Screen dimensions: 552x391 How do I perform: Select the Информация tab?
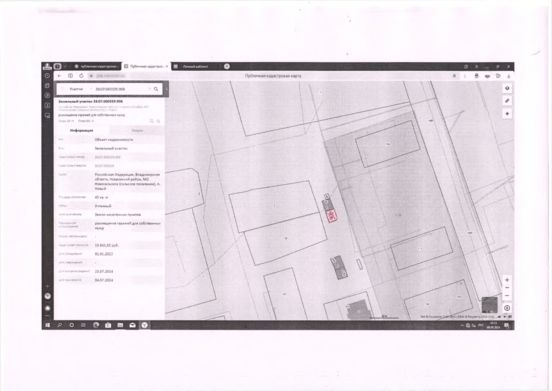pyautogui.click(x=82, y=131)
